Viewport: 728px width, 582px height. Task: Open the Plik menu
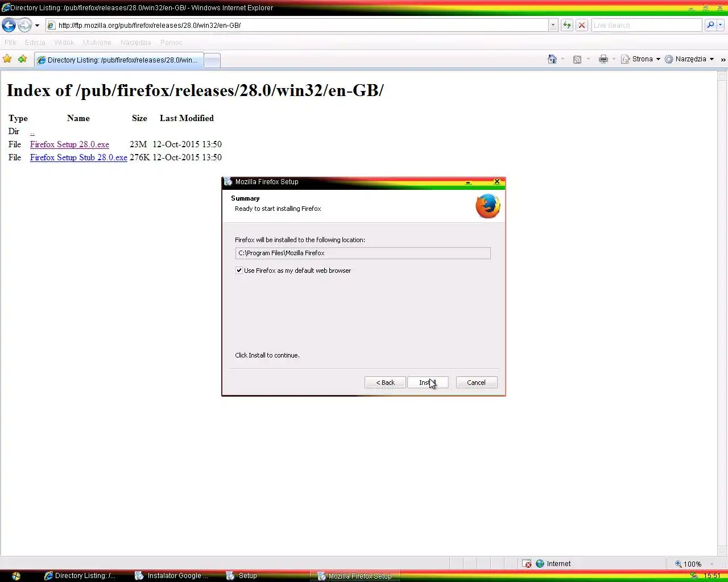[10, 43]
